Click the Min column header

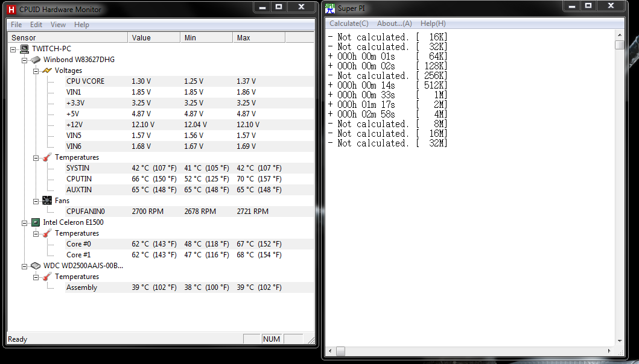pyautogui.click(x=206, y=37)
